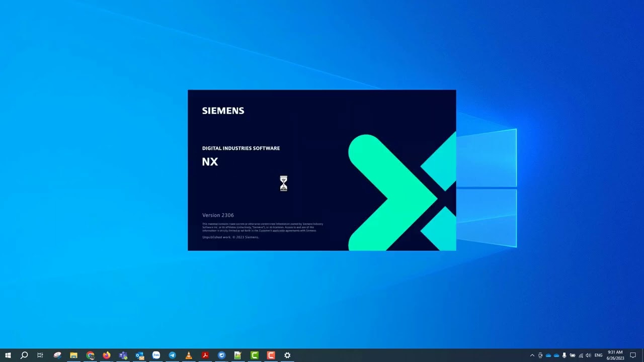Screen dimensions: 644x362
Task: Open the Windows Start menu
Action: pyautogui.click(x=8, y=355)
